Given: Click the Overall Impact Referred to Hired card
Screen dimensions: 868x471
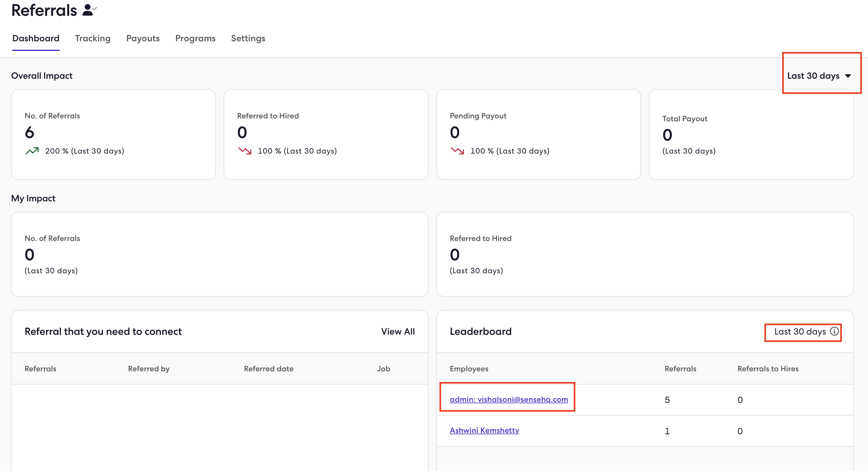Looking at the screenshot, I should 326,135.
